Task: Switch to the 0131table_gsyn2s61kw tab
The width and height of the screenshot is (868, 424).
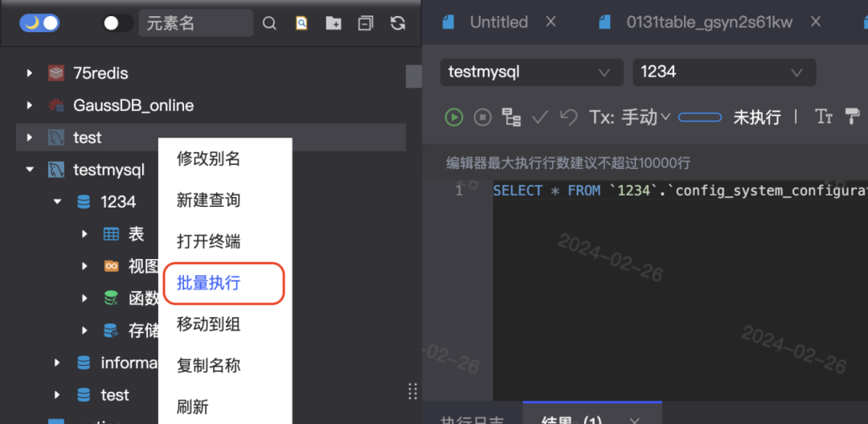Action: coord(709,23)
